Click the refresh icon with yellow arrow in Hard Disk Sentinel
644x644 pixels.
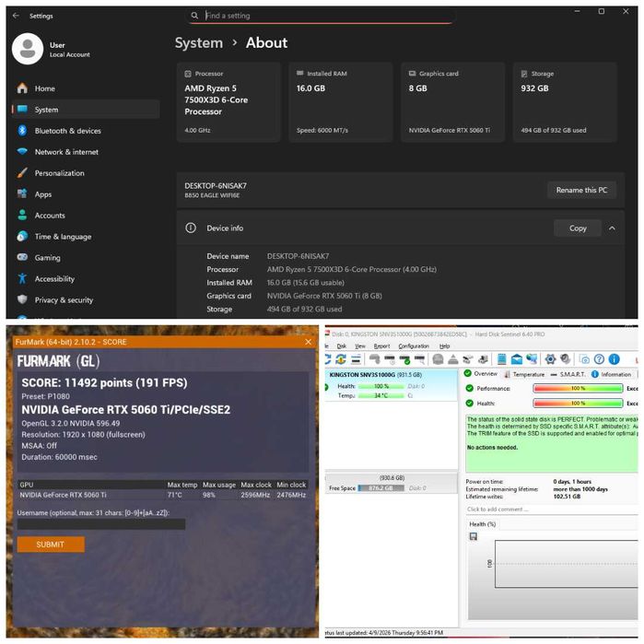(341, 359)
